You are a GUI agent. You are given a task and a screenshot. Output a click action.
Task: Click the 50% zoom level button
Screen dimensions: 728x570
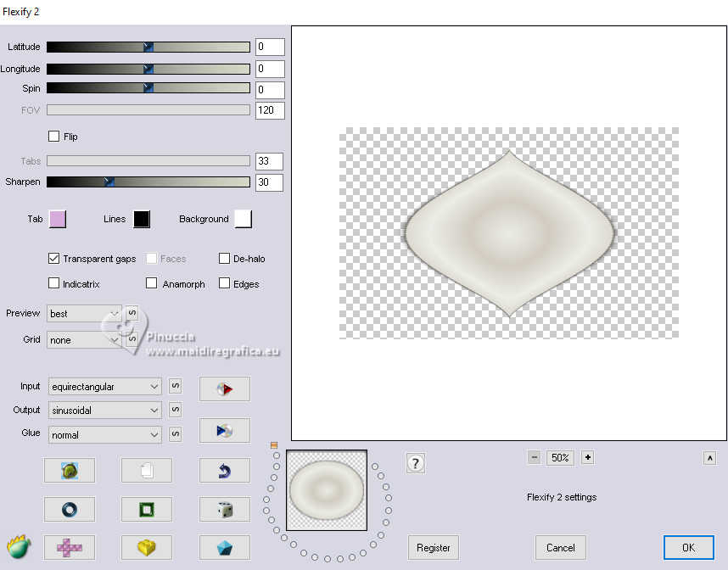(560, 458)
